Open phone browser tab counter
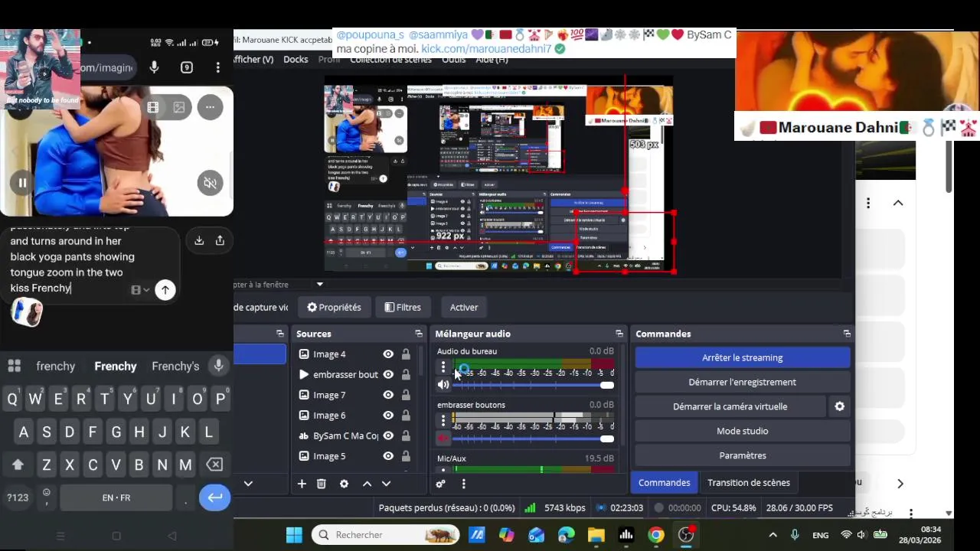 (187, 67)
